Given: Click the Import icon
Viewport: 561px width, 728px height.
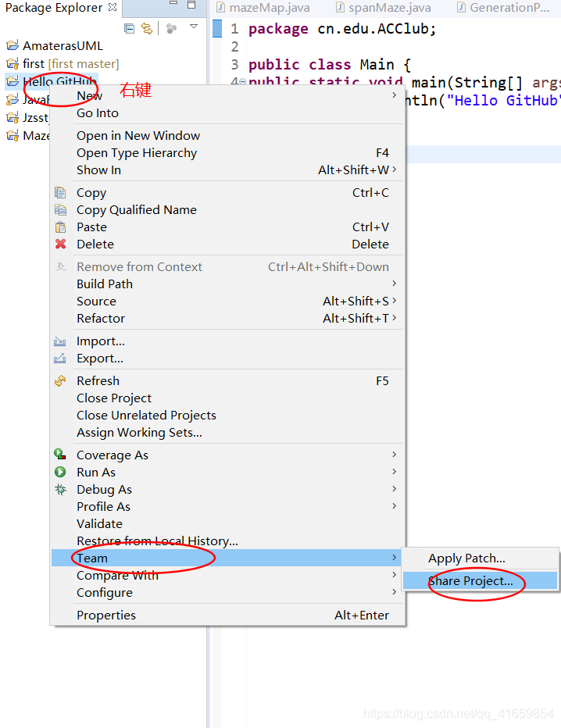Looking at the screenshot, I should coord(60,341).
